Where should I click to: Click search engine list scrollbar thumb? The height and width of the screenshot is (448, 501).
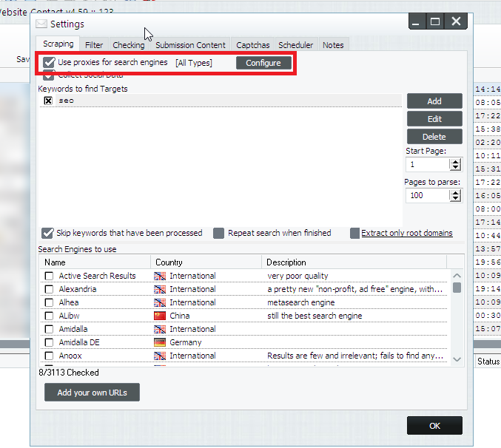[x=457, y=288]
